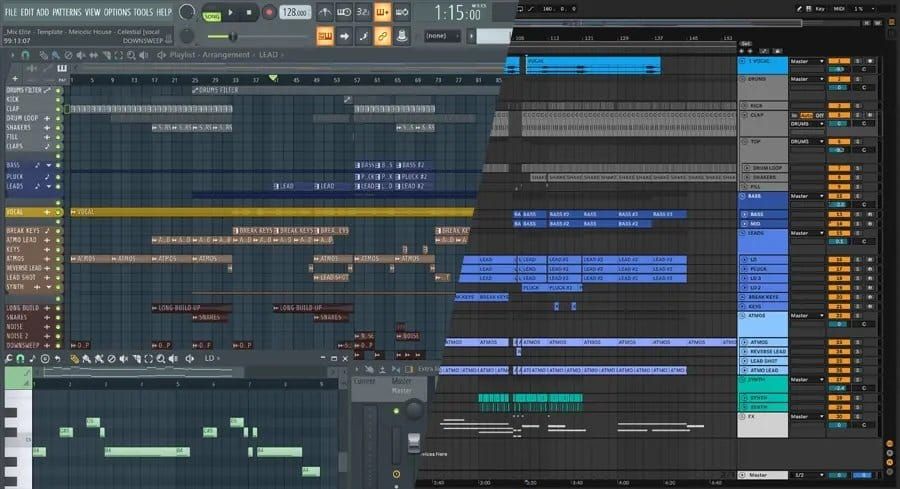Mute the SHAKERS track via green LED

point(58,127)
